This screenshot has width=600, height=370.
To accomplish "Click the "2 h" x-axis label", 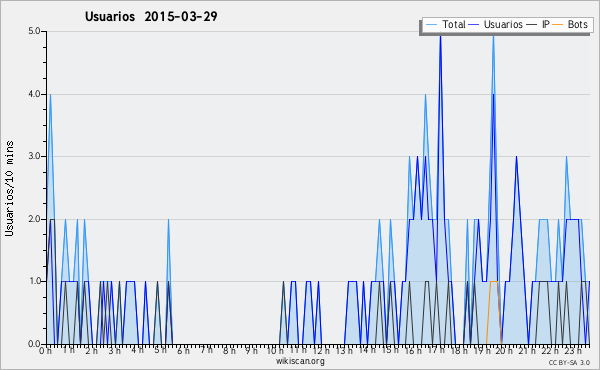I will [x=91, y=351].
